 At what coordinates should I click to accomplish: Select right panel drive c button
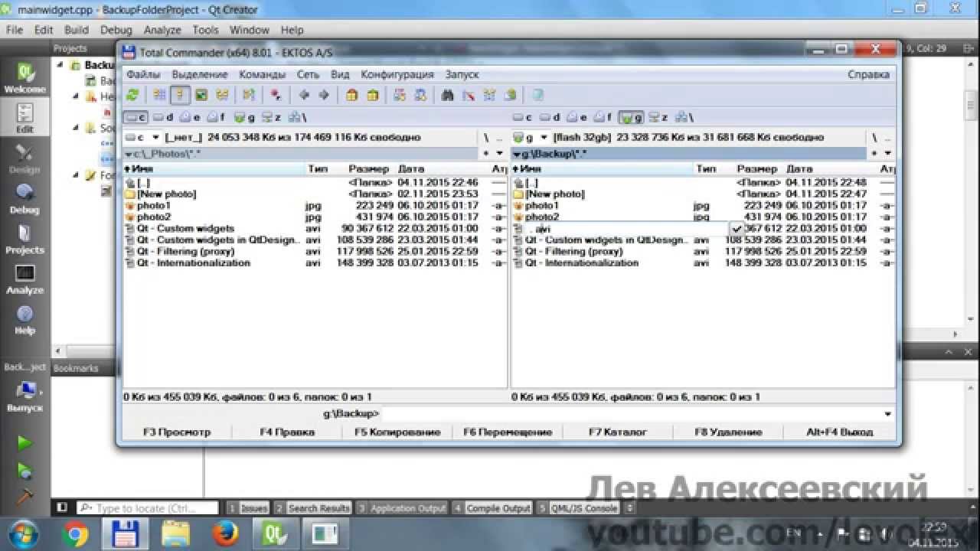524,117
